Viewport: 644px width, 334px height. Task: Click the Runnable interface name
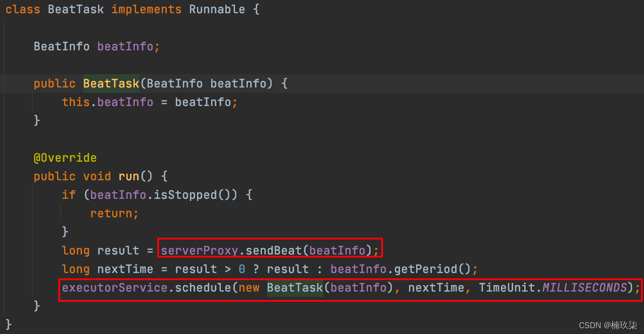point(217,9)
